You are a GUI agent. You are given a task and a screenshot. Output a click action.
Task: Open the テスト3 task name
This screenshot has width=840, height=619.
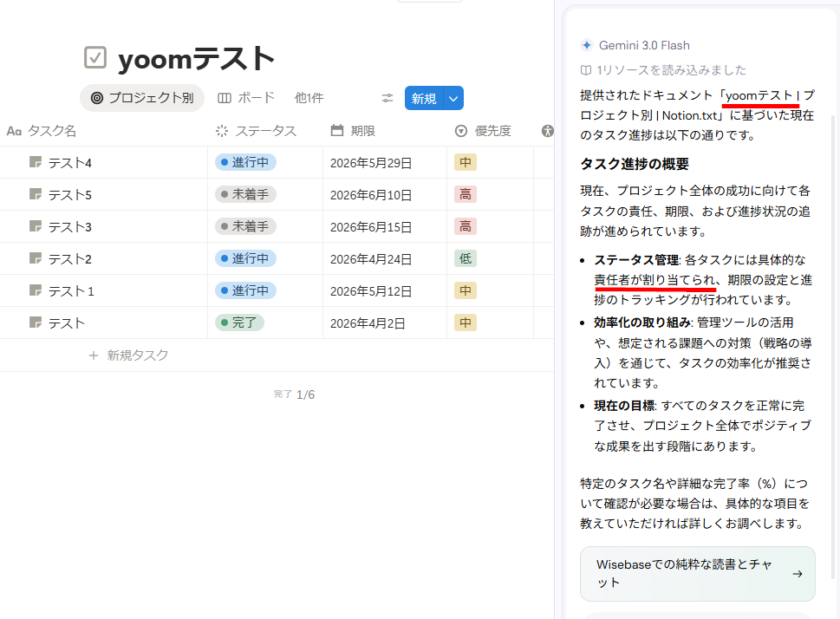pos(70,227)
